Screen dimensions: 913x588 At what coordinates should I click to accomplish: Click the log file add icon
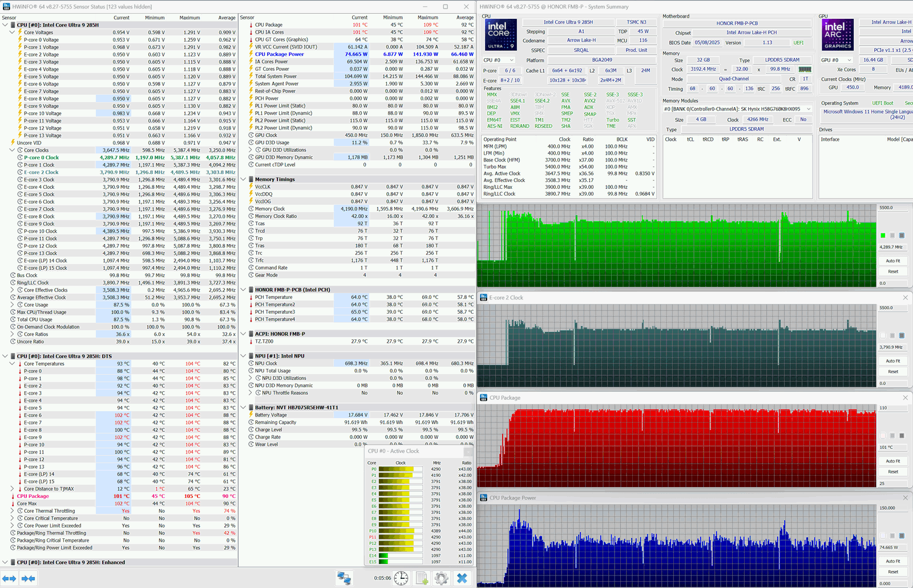(422, 578)
